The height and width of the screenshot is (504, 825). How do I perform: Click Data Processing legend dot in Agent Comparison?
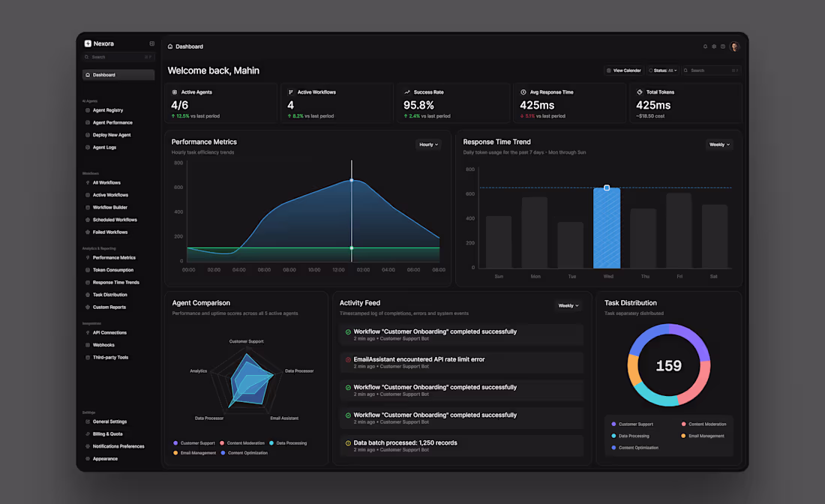(x=271, y=443)
